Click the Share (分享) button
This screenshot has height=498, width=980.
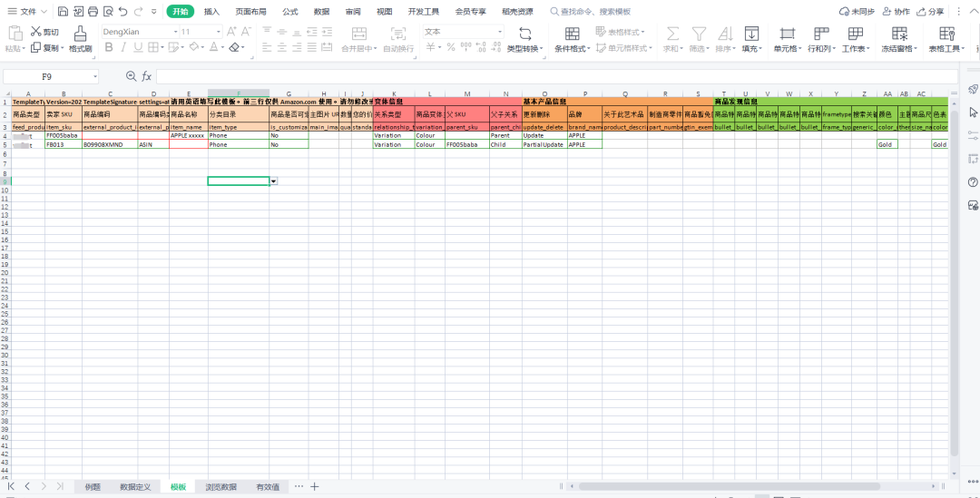930,11
